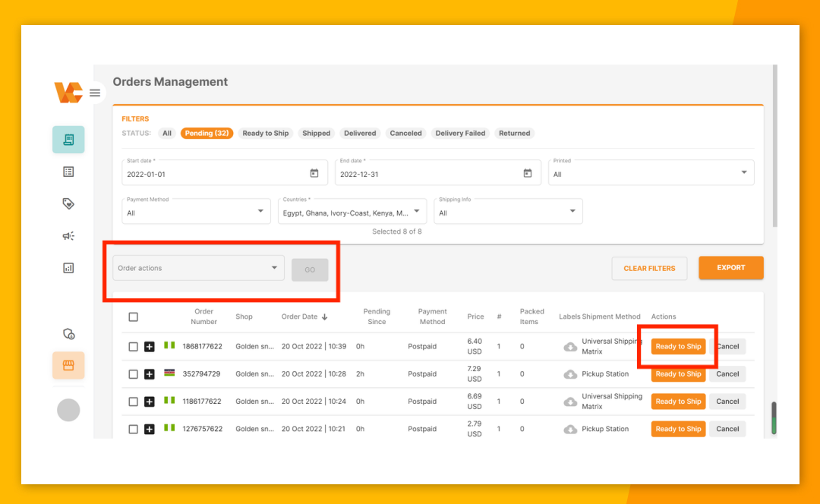Image resolution: width=820 pixels, height=504 pixels.
Task: Filter status by Ready to Ship
Action: point(266,134)
